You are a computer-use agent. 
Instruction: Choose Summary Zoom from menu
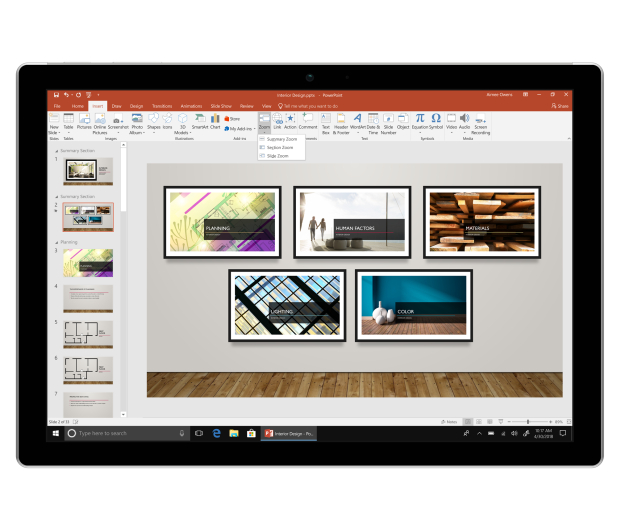coord(281,139)
